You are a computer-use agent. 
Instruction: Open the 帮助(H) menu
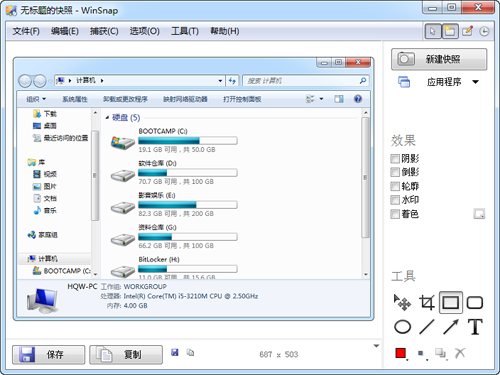(224, 31)
